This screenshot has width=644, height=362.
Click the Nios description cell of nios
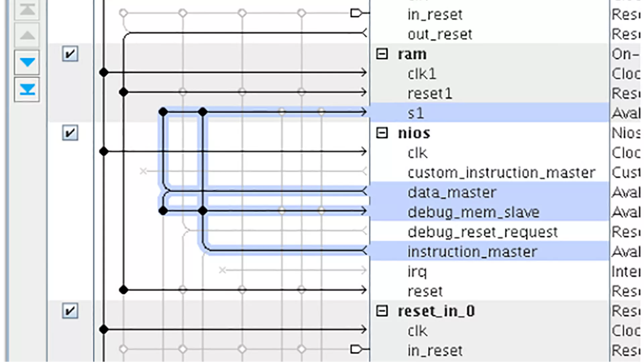click(626, 133)
